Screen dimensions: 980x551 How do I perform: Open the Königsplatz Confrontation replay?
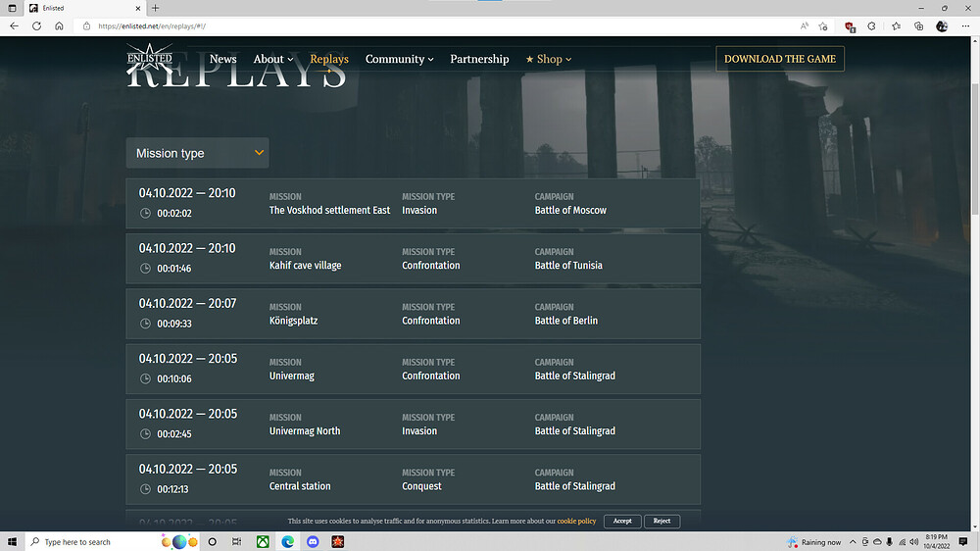pyautogui.click(x=413, y=313)
